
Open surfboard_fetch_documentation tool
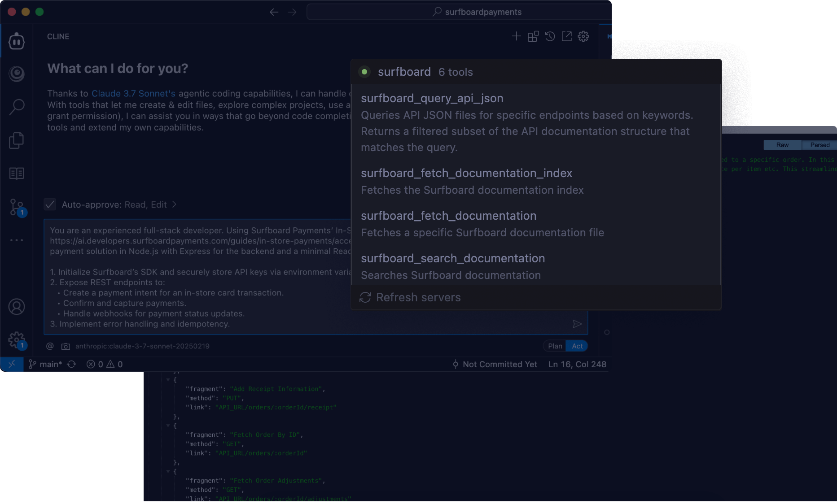[448, 216]
